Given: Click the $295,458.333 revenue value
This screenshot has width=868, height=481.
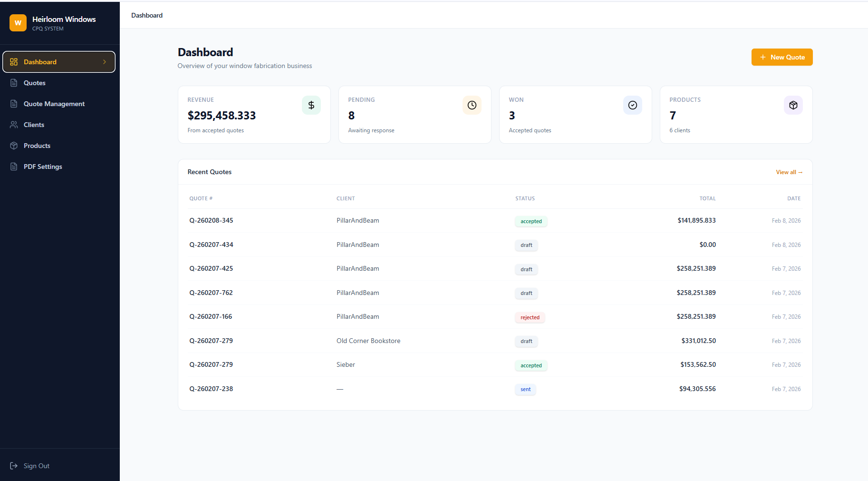Looking at the screenshot, I should coord(222,116).
